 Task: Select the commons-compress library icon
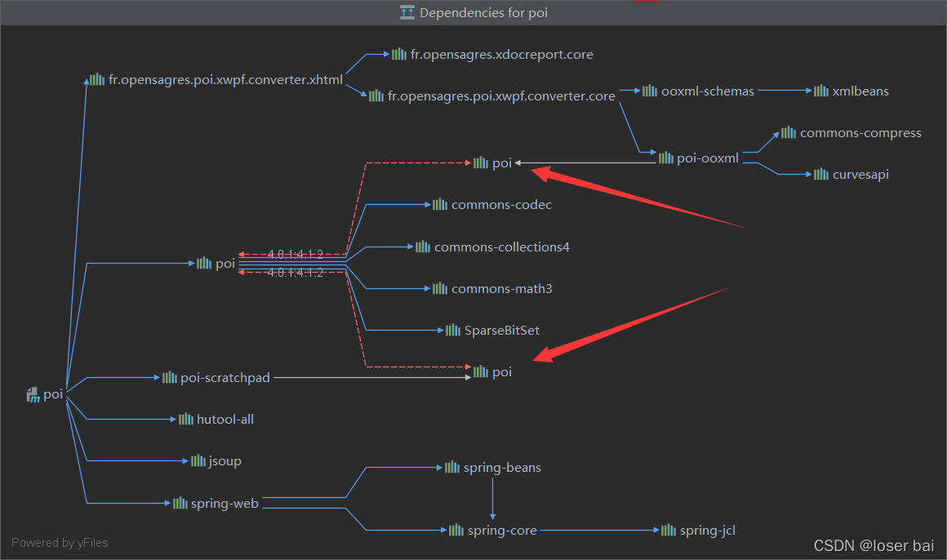coord(789,131)
